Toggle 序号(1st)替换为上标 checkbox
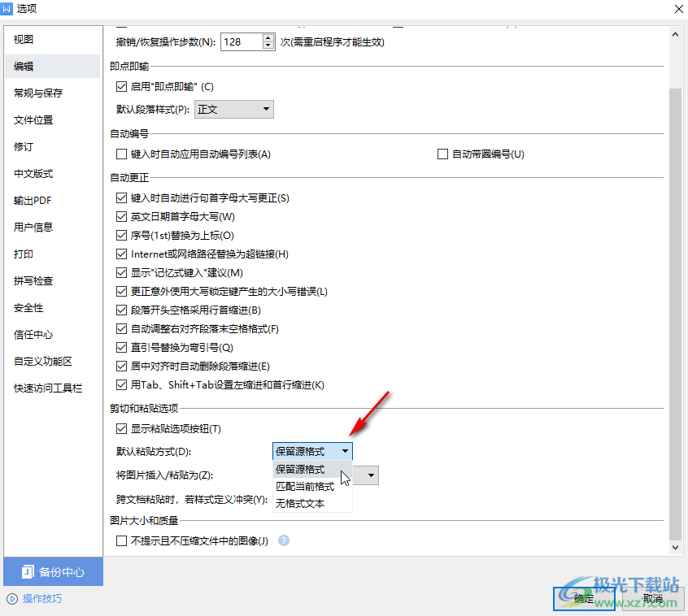Image resolution: width=688 pixels, height=616 pixels. pyautogui.click(x=121, y=236)
